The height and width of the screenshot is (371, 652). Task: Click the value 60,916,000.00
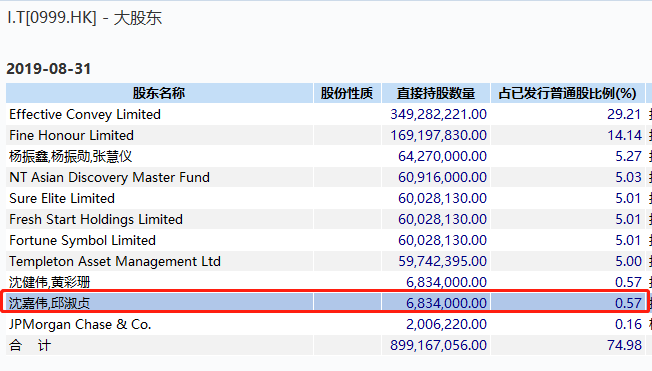[442, 177]
